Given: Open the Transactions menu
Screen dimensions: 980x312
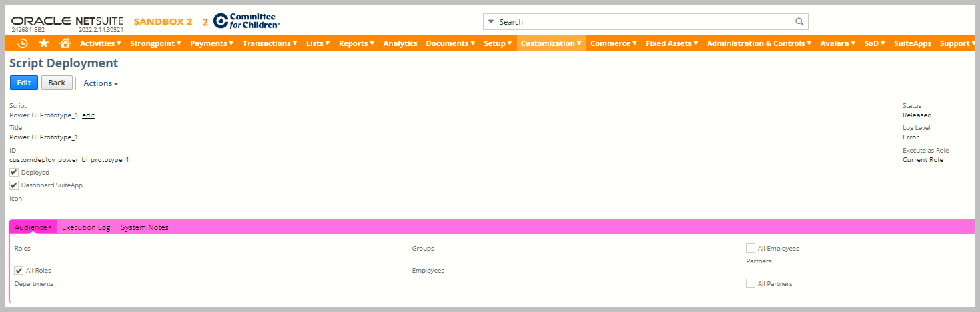Looking at the screenshot, I should click(x=270, y=43).
